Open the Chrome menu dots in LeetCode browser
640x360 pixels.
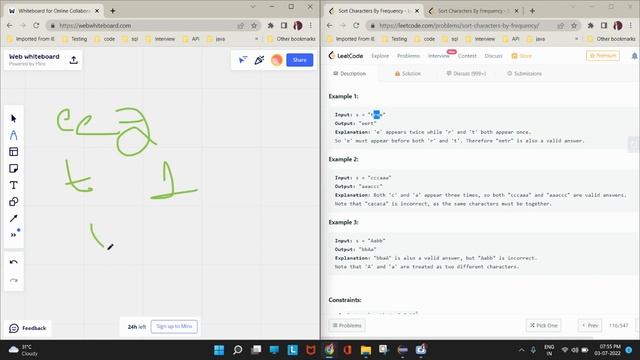click(631, 25)
